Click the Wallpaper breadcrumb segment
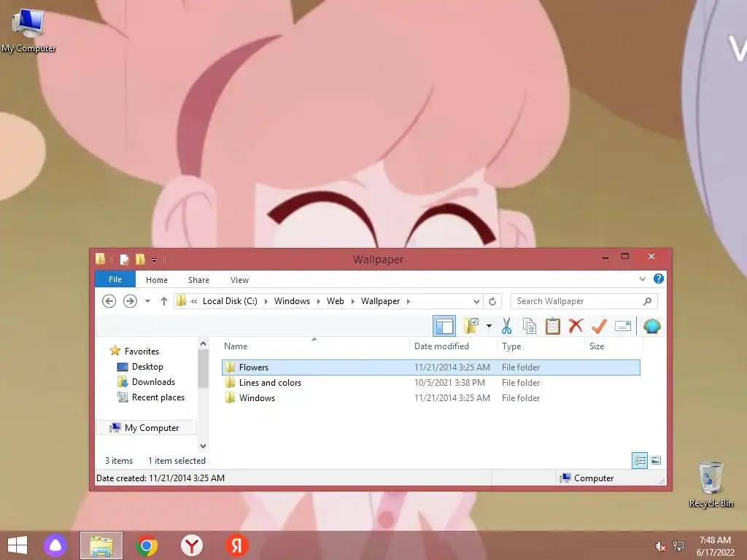Viewport: 747px width, 560px height. [380, 301]
